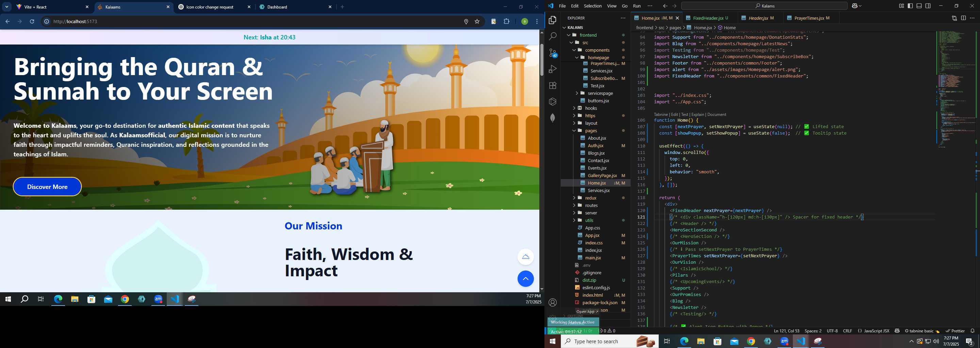Open the VS Code notifications bell
The height and width of the screenshot is (348, 980).
(x=973, y=331)
